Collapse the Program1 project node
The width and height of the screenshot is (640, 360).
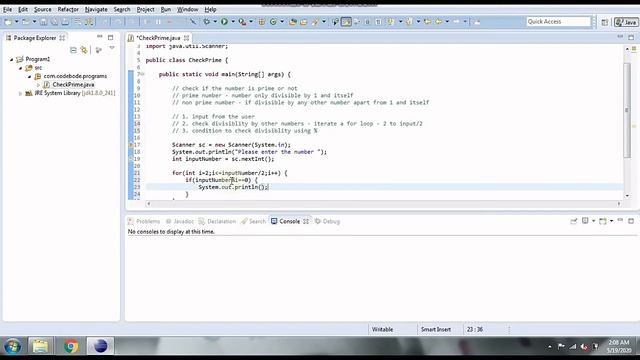[11, 60]
